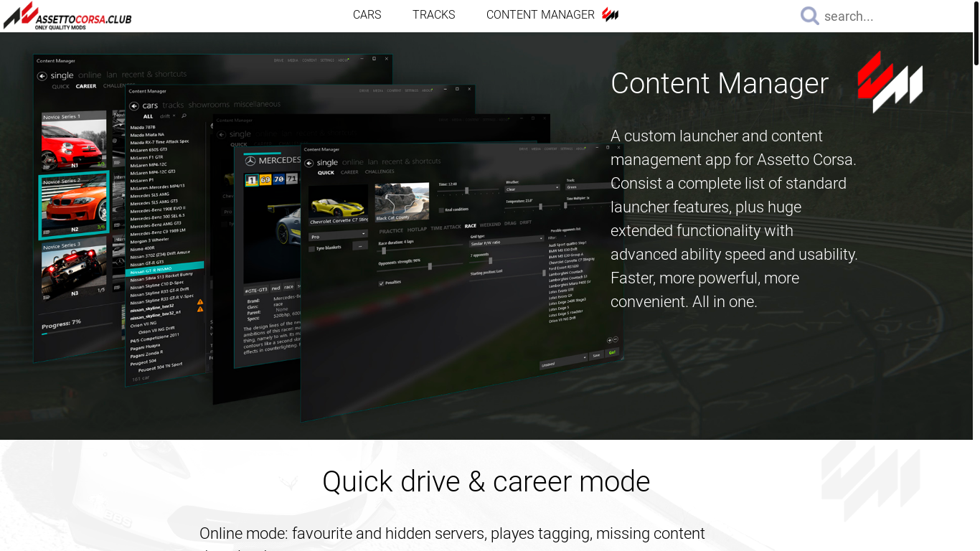Open the Unsaved preset dropdown
The image size is (980, 551).
click(x=563, y=361)
